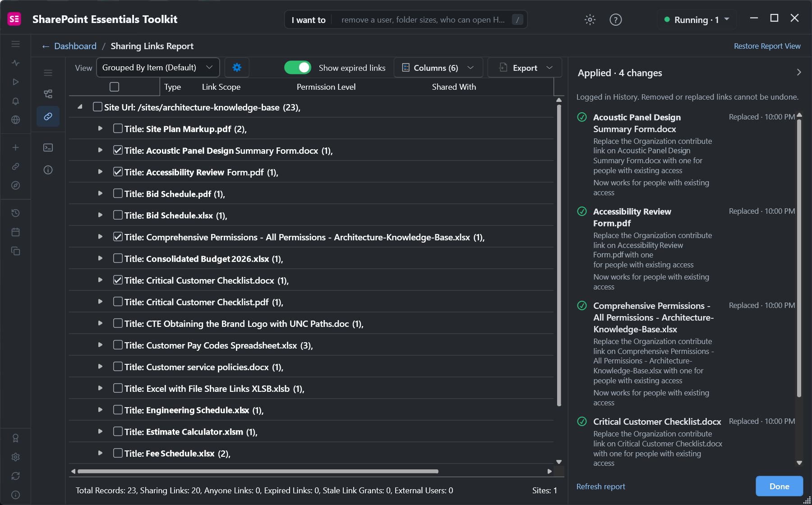The image size is (812, 505).
Task: Open the activity pulse icon in the left sidebar
Action: (x=16, y=63)
